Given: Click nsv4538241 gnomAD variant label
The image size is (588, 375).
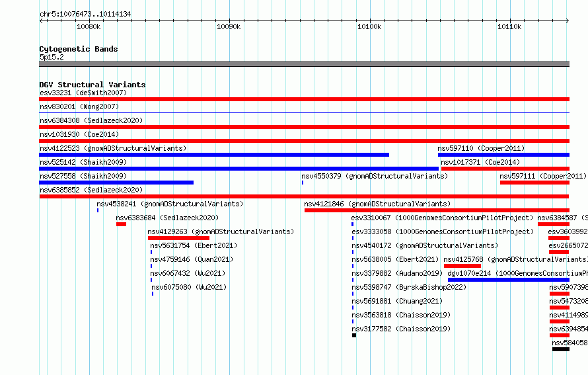Looking at the screenshot, I should (170, 204).
